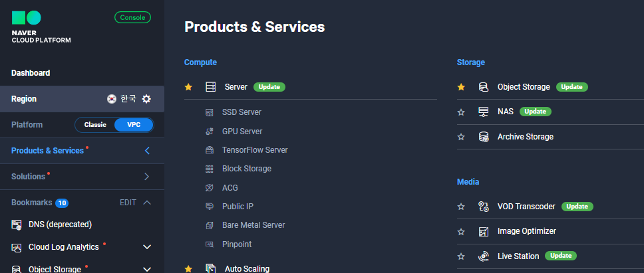The height and width of the screenshot is (273, 644).
Task: Click the Object Storage icon under Storage
Action: coord(484,87)
